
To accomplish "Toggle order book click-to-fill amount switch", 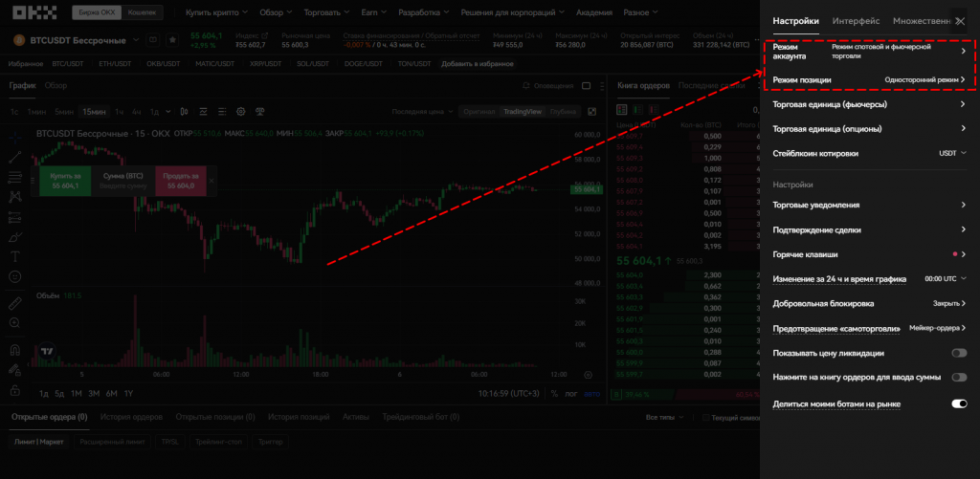I will point(959,378).
